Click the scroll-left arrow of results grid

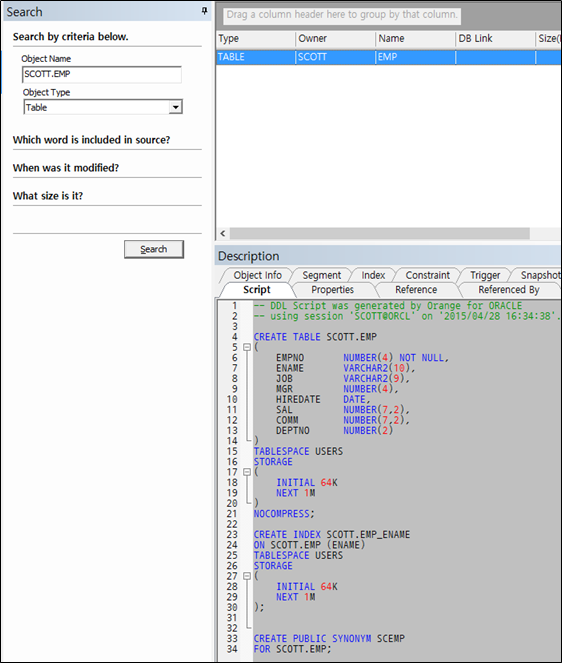[223, 233]
